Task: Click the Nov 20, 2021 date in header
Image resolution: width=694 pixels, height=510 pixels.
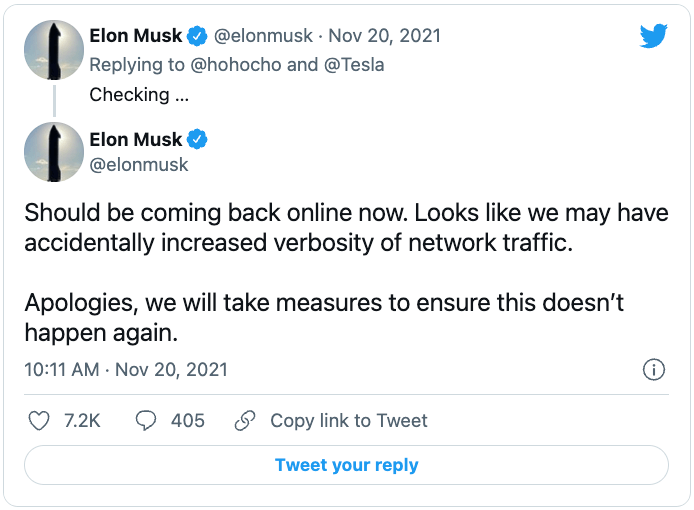Action: (385, 35)
